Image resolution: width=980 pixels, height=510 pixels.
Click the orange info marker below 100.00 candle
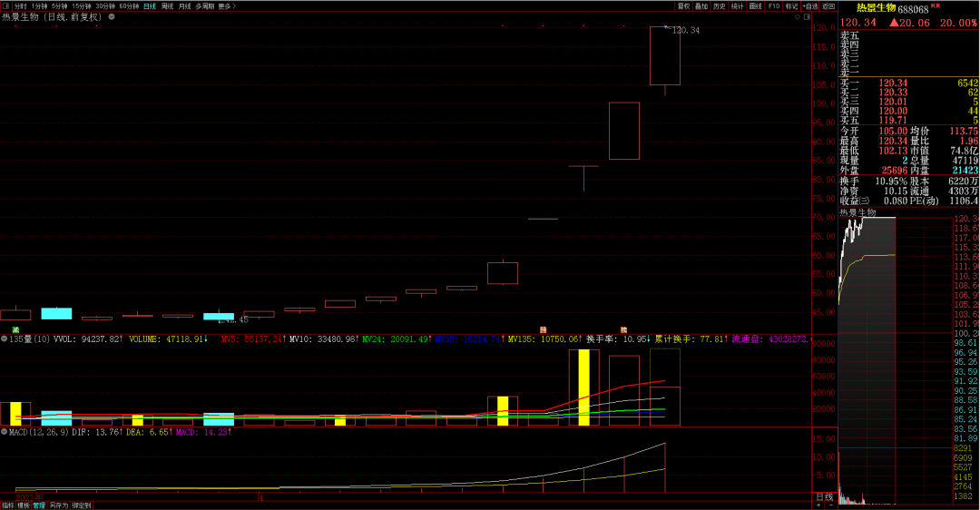coord(623,329)
